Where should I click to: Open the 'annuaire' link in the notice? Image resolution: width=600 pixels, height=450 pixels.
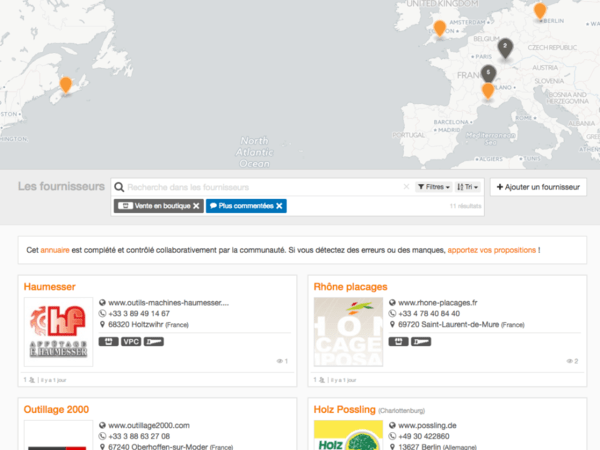(55, 249)
